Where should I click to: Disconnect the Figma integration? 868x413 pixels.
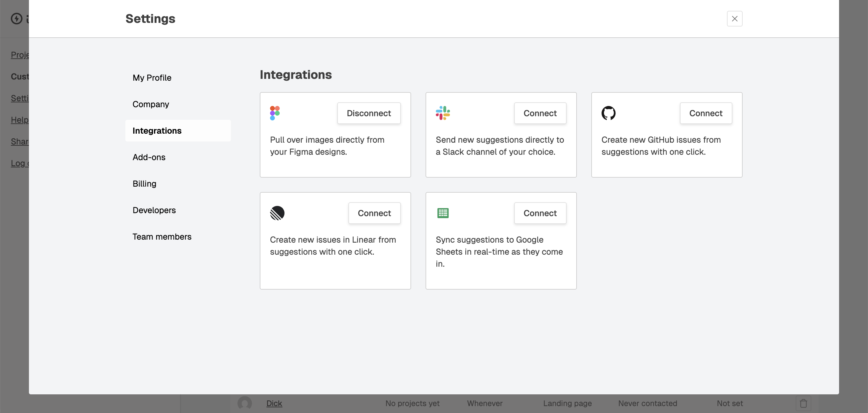(369, 113)
